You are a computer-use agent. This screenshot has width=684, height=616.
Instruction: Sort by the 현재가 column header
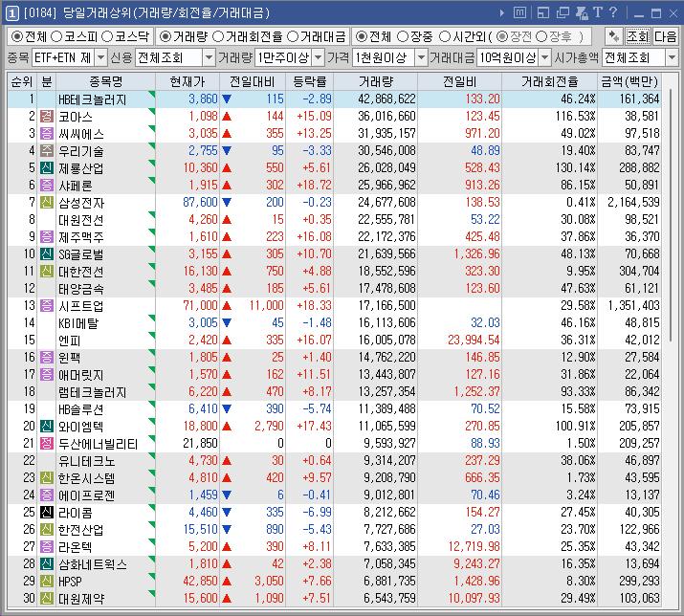(188, 81)
